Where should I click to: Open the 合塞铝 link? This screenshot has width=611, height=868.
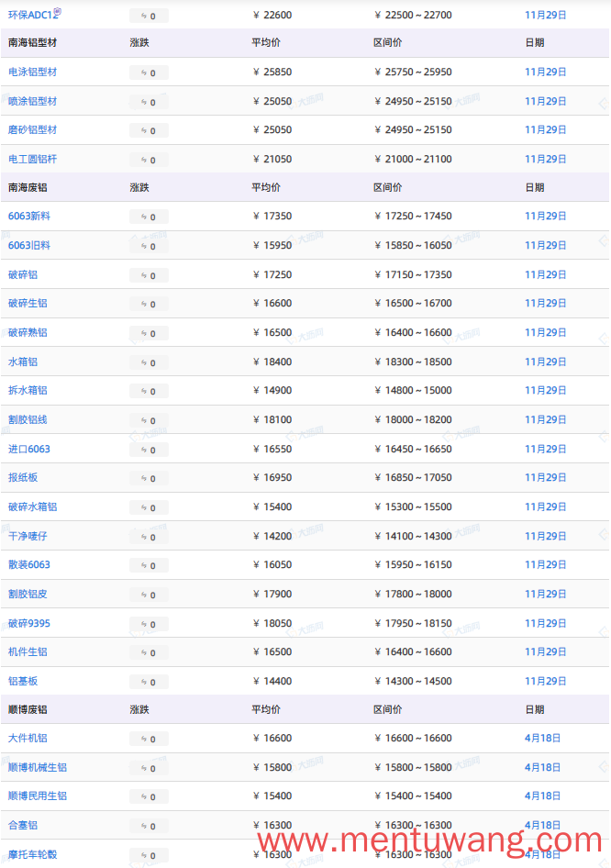(x=23, y=826)
